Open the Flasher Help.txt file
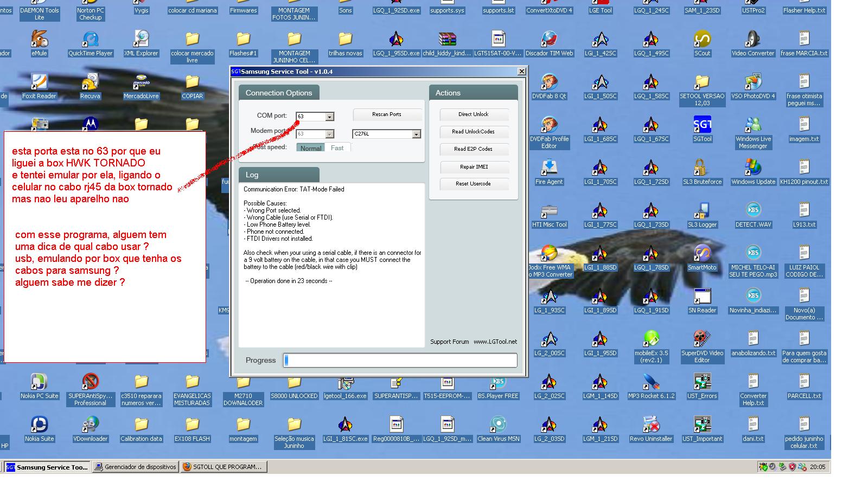 (804, 7)
